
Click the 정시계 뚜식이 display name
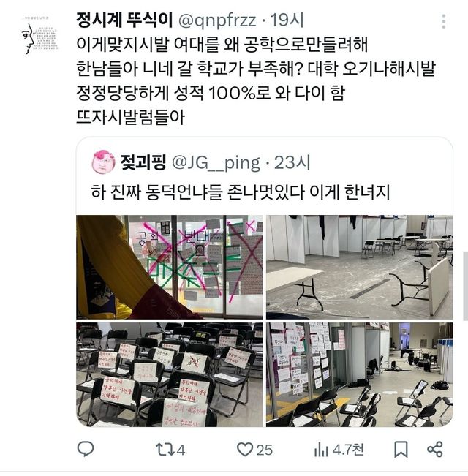(124, 20)
